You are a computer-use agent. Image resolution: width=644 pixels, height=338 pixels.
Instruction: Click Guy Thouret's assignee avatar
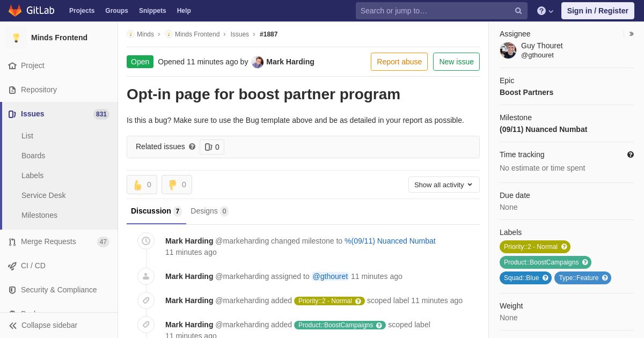[x=508, y=50]
